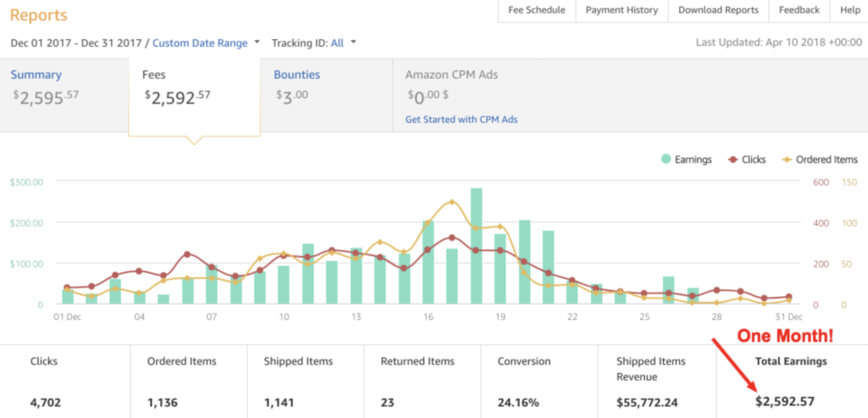Screen dimensions: 868x418
Task: Open the Feedback link
Action: click(798, 10)
